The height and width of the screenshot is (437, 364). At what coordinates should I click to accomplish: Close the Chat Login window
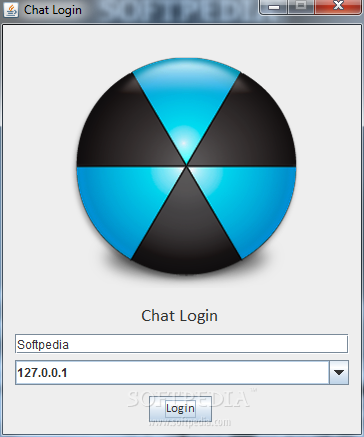pyautogui.click(x=338, y=6)
